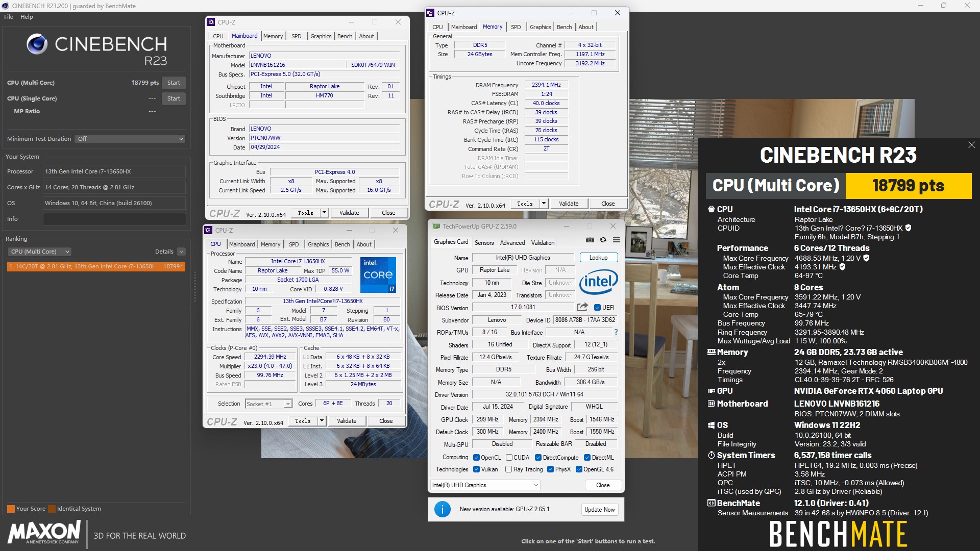Screen dimensions: 980x551
Task: Start the CPU (Multi Core) test
Action: click(174, 83)
